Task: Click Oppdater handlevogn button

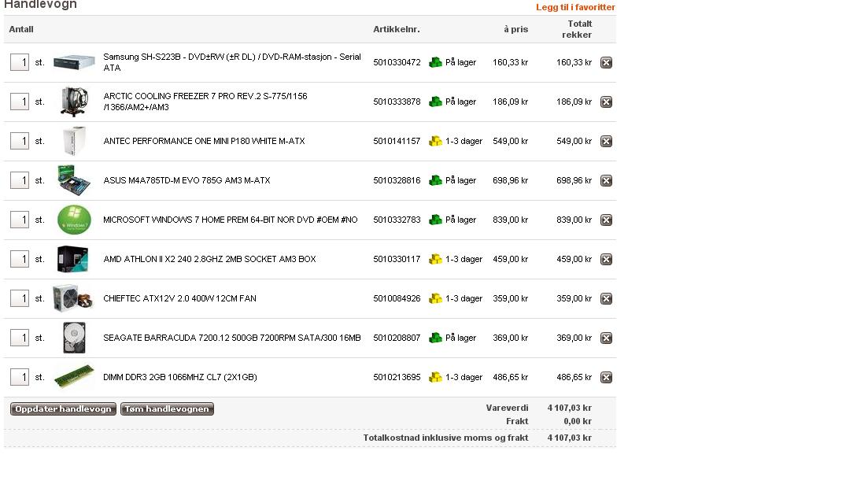Action: [63, 408]
